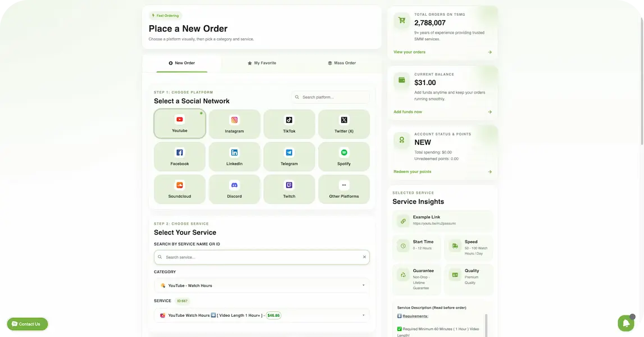The width and height of the screenshot is (644, 337).
Task: Click the $31.00 balance value
Action: pyautogui.click(x=425, y=83)
